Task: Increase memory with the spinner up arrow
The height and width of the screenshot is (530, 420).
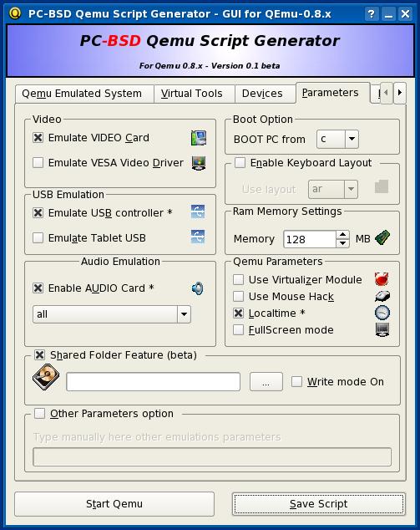Action: click(x=342, y=235)
